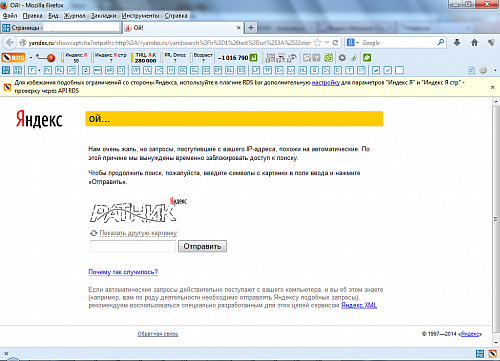
Task: Close the 'Ой!' tab
Action: pyautogui.click(x=239, y=28)
